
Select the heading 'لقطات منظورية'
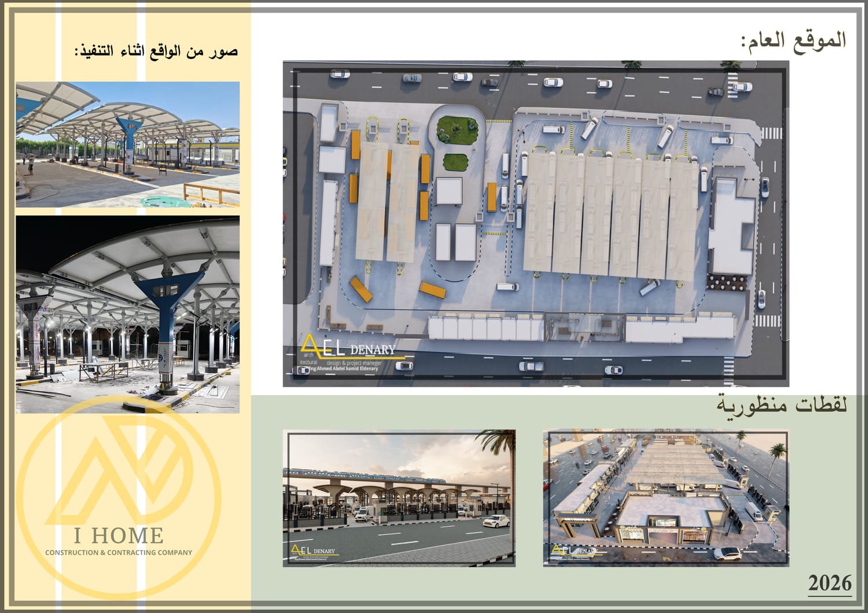[x=782, y=405]
